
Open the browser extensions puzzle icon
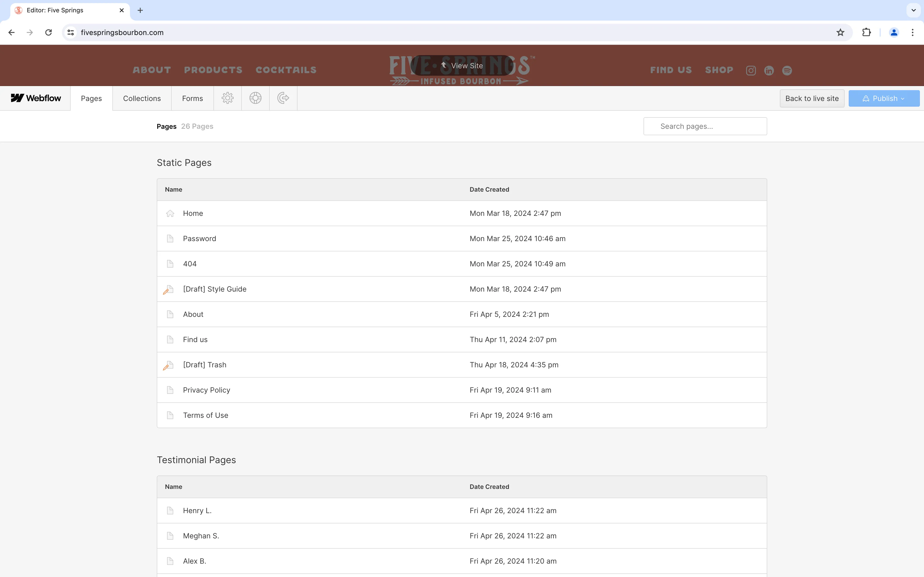pyautogui.click(x=866, y=32)
